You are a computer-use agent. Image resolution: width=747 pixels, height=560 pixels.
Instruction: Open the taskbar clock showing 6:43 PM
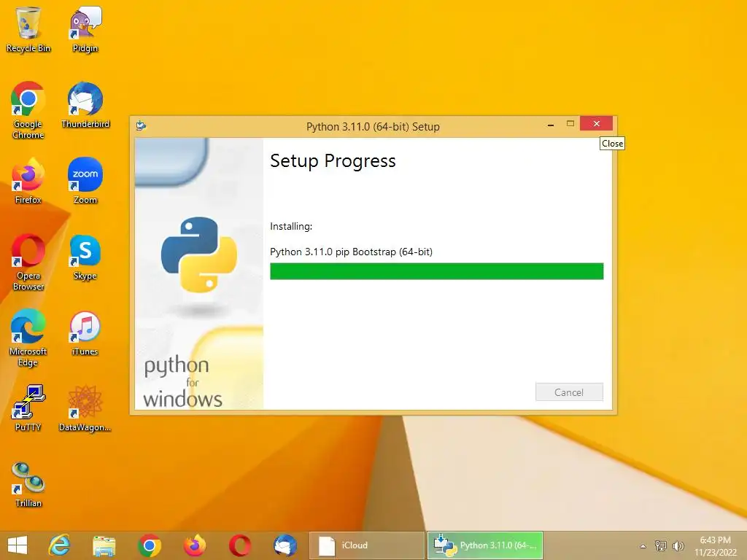pyautogui.click(x=715, y=545)
